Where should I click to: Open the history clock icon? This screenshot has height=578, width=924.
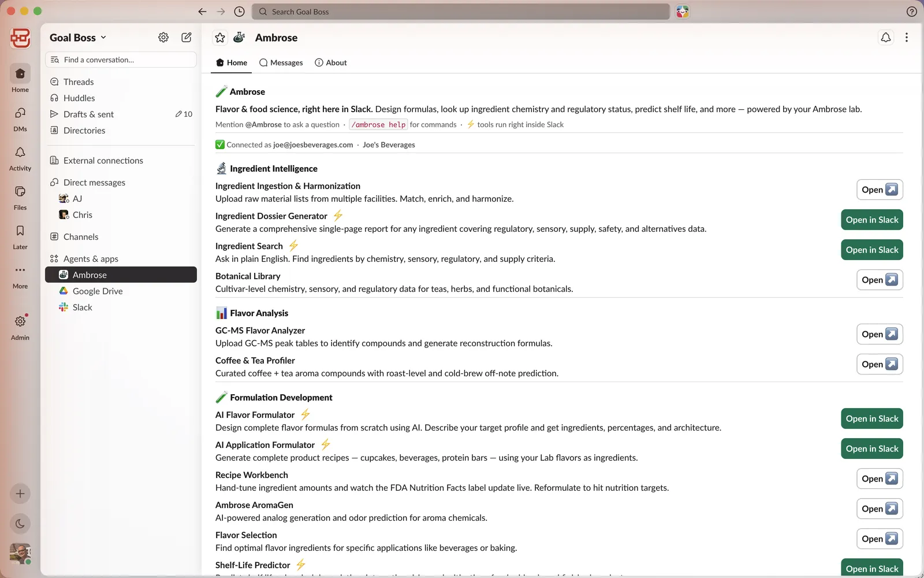click(x=240, y=12)
